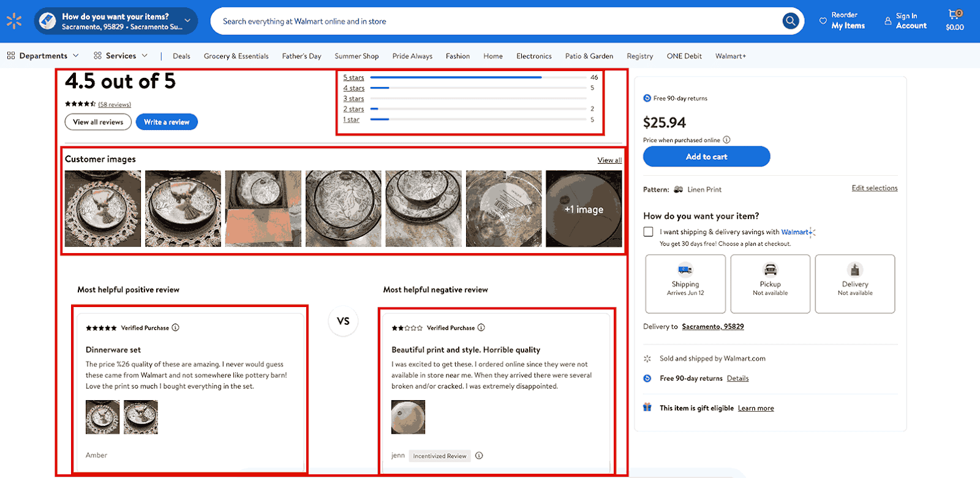
Task: Open the photo in jenn's negative review
Action: point(408,417)
